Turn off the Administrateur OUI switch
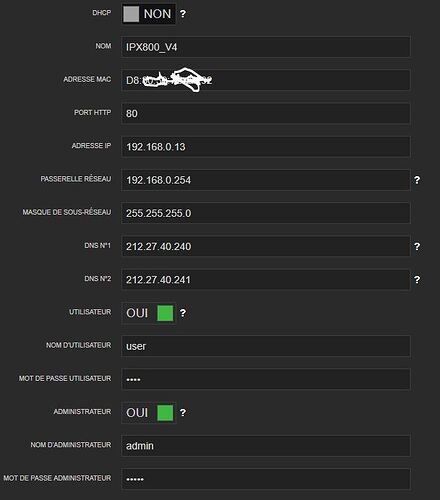Image resolution: width=440 pixels, height=500 pixels. [148, 413]
